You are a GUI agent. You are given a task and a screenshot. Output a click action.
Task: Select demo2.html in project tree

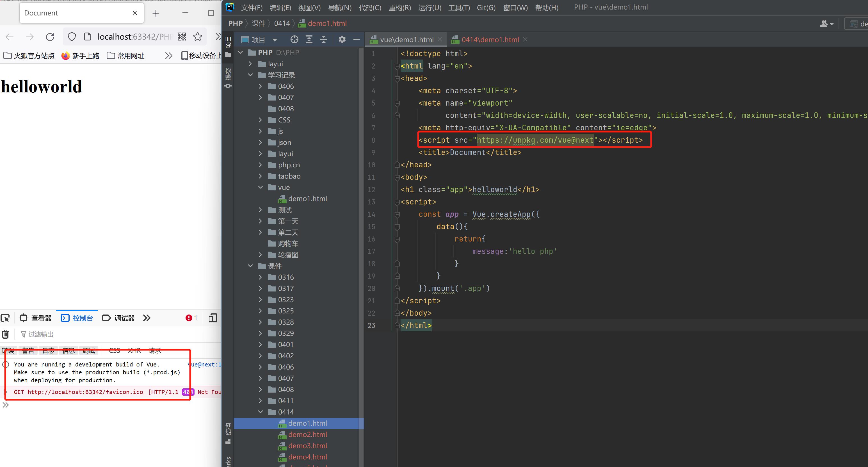coord(307,434)
